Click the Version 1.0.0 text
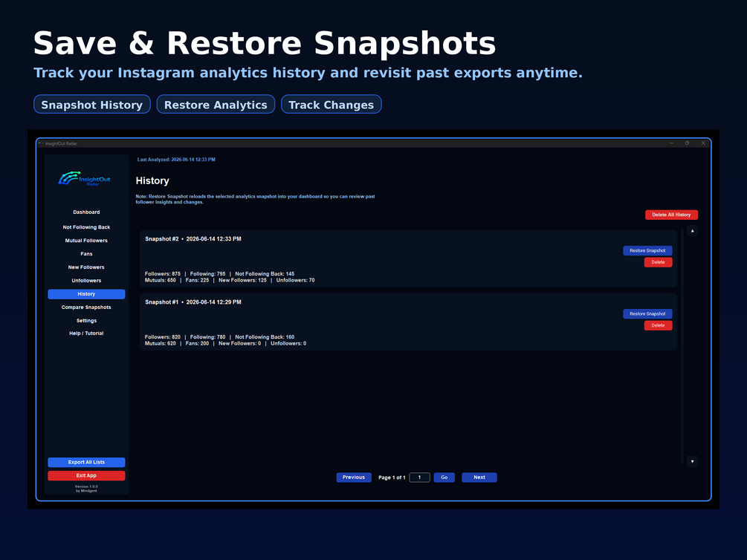Viewport: 747px width, 560px height. coord(86,486)
